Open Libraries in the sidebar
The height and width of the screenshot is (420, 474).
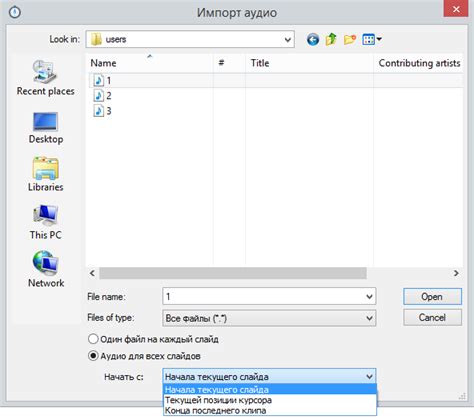tap(46, 174)
